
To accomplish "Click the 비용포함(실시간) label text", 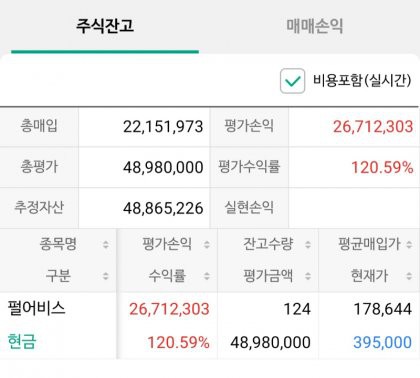I will point(362,81).
